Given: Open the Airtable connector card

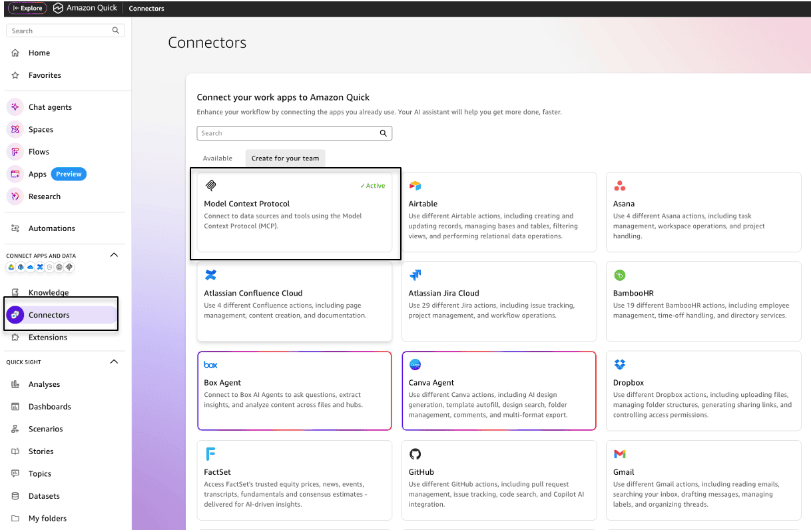Looking at the screenshot, I should (x=499, y=212).
